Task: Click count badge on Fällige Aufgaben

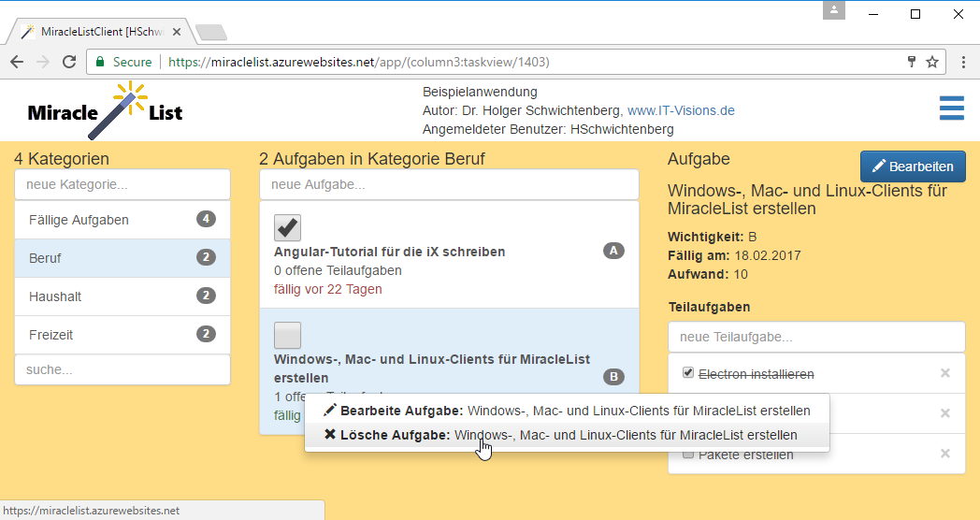Action: (x=207, y=219)
